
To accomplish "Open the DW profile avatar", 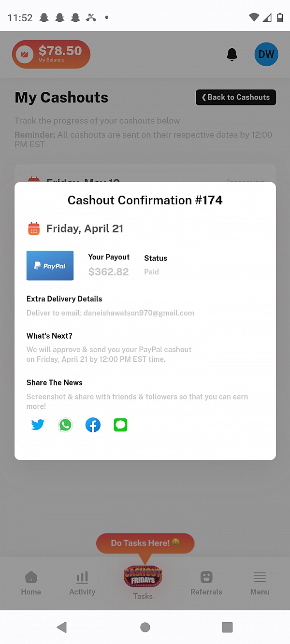I will coord(266,54).
